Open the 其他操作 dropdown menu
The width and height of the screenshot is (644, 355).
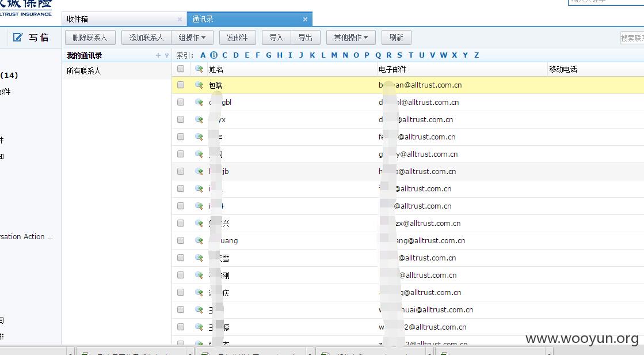[350, 37]
